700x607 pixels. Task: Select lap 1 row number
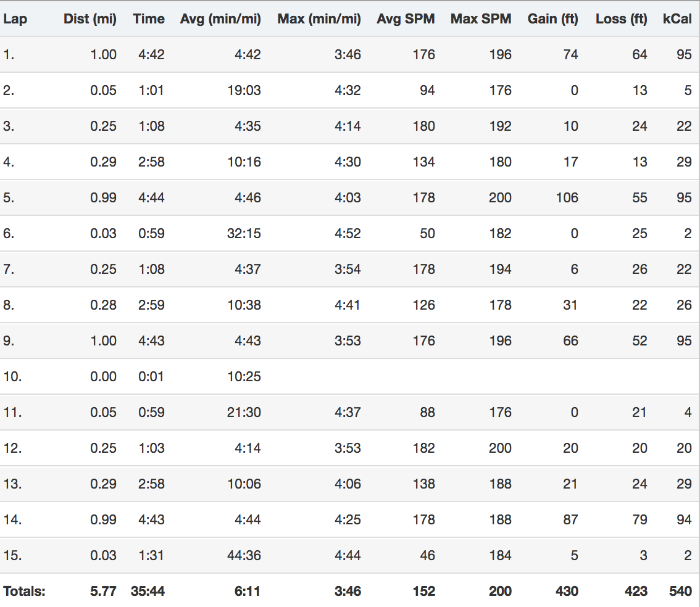coord(9,55)
